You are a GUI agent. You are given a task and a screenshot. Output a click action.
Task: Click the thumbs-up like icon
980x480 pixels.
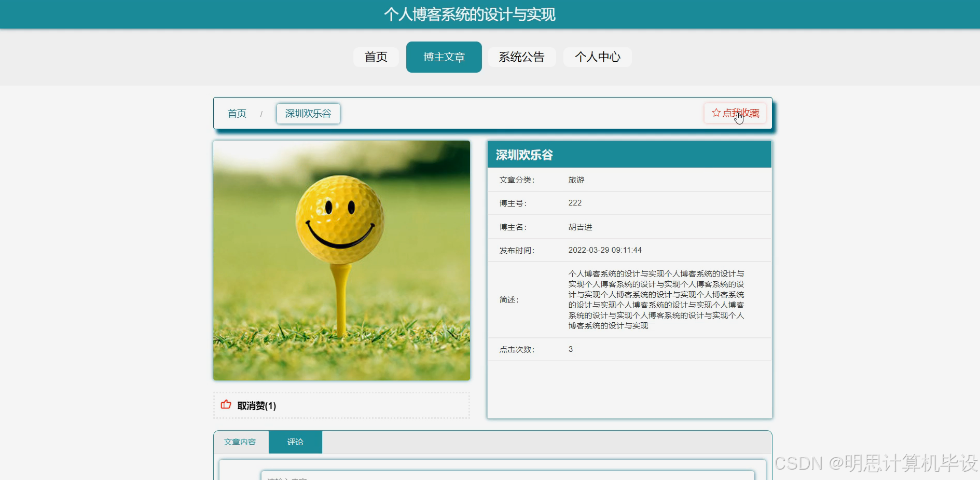[226, 405]
